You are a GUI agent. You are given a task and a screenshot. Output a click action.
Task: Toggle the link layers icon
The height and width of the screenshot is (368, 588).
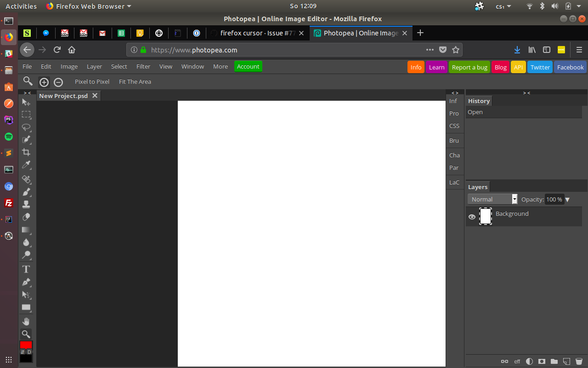(x=504, y=362)
